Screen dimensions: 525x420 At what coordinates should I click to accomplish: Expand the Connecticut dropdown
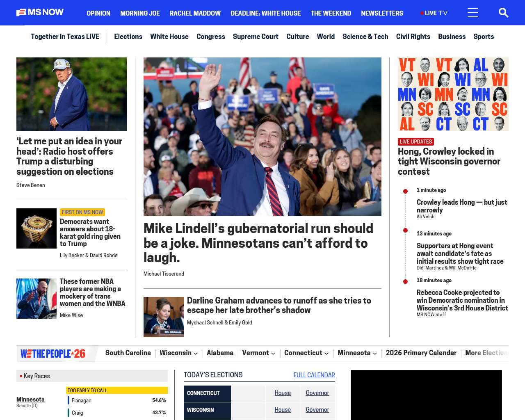(x=306, y=353)
